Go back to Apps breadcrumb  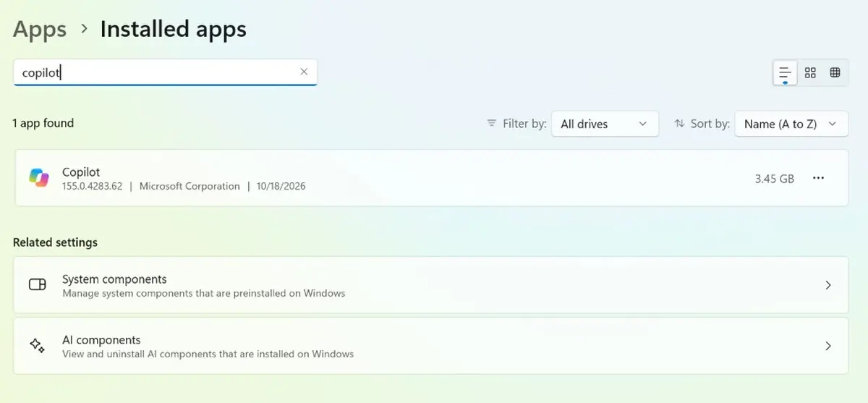[x=40, y=29]
